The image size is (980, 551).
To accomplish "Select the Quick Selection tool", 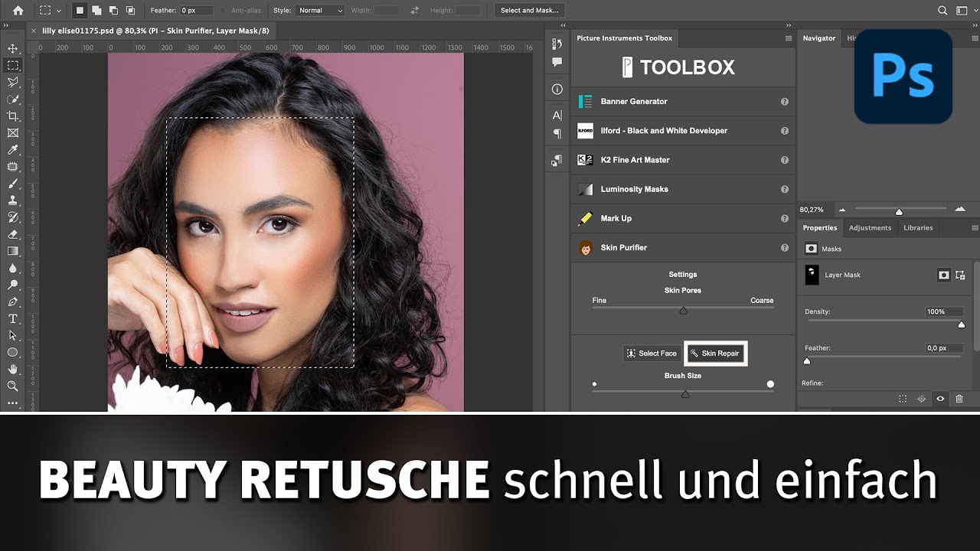I will [12, 99].
